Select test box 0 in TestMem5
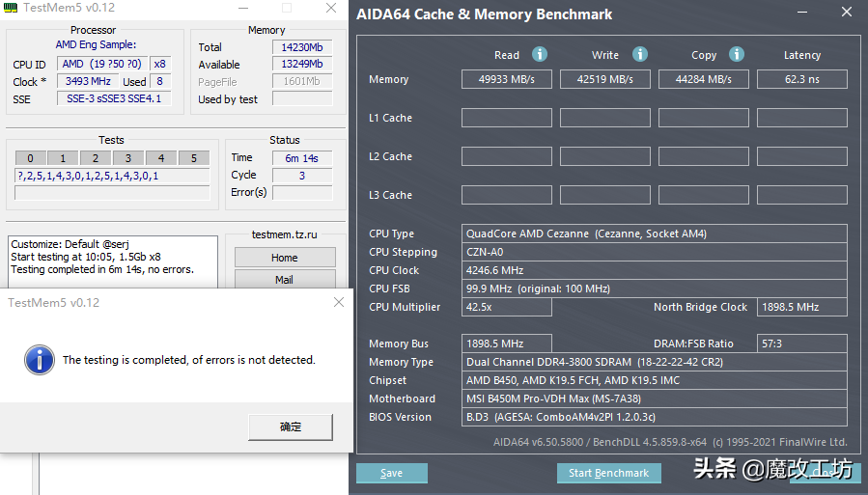 31,158
